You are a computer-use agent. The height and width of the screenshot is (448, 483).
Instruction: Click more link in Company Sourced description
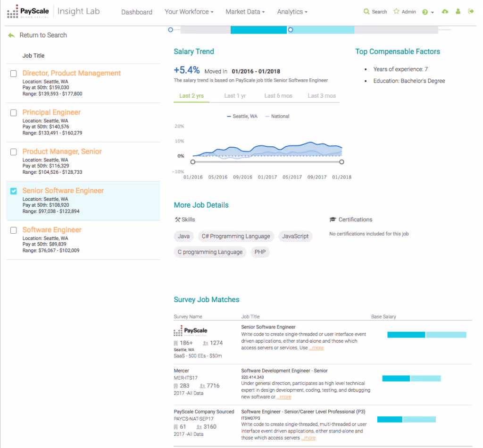coord(308,438)
